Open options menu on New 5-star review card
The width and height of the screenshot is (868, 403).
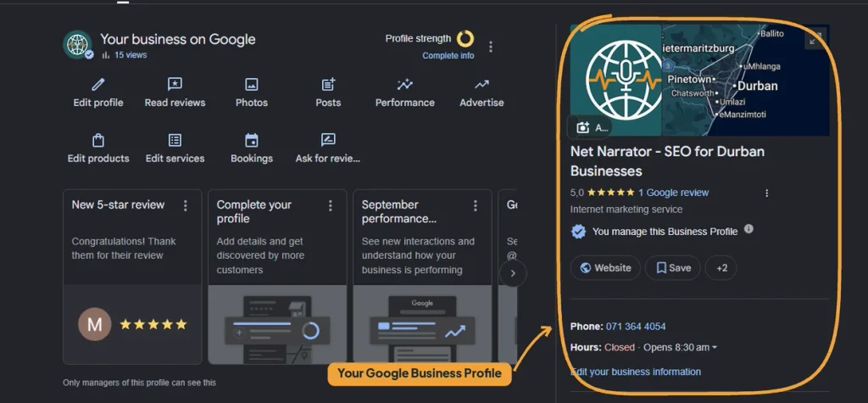pyautogui.click(x=186, y=205)
